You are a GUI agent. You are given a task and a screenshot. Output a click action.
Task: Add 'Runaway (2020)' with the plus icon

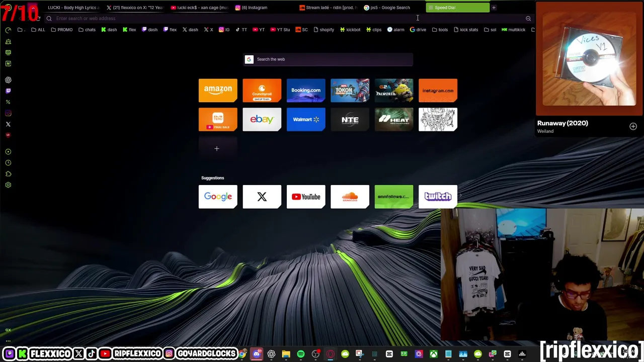(x=633, y=127)
